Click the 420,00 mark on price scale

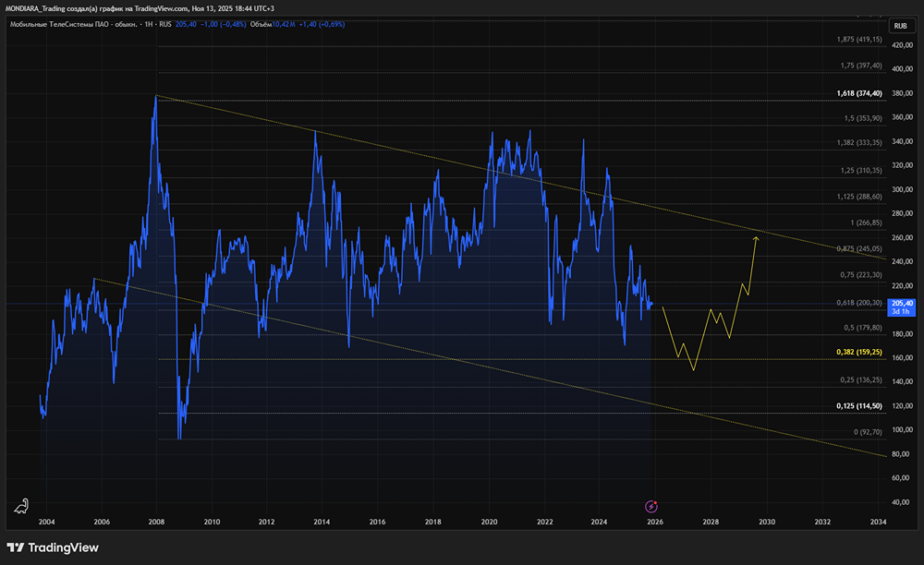click(x=901, y=44)
